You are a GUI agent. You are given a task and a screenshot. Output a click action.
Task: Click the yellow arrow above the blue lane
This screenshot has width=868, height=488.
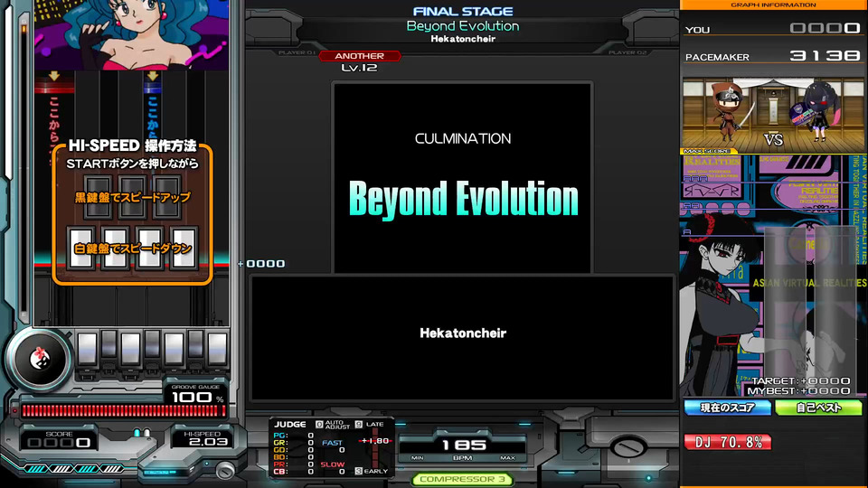click(152, 76)
